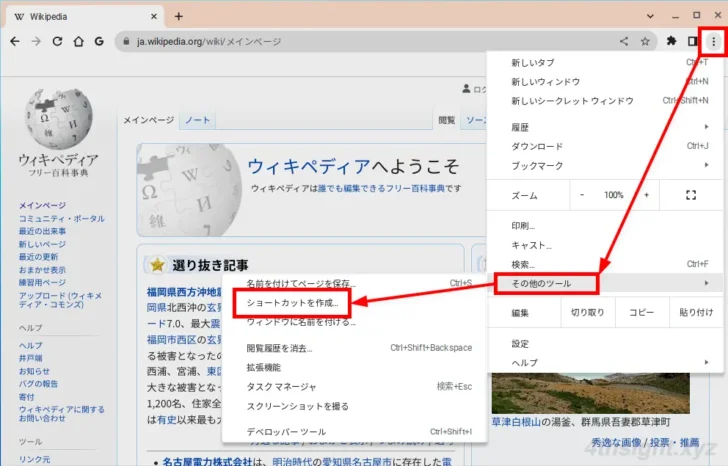Click sidebar link 寄付
Viewport: 728px width, 466px height.
coord(26,397)
